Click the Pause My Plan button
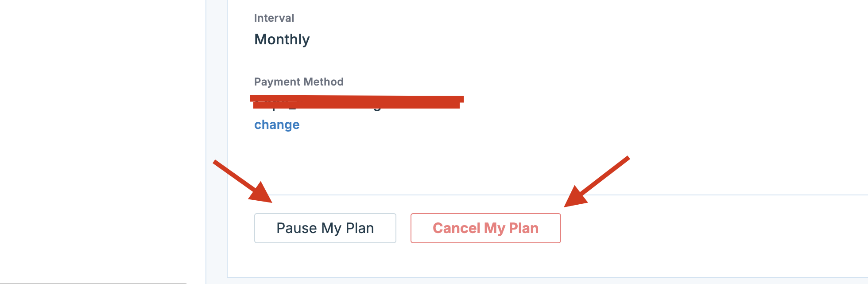The image size is (868, 284). (x=325, y=228)
